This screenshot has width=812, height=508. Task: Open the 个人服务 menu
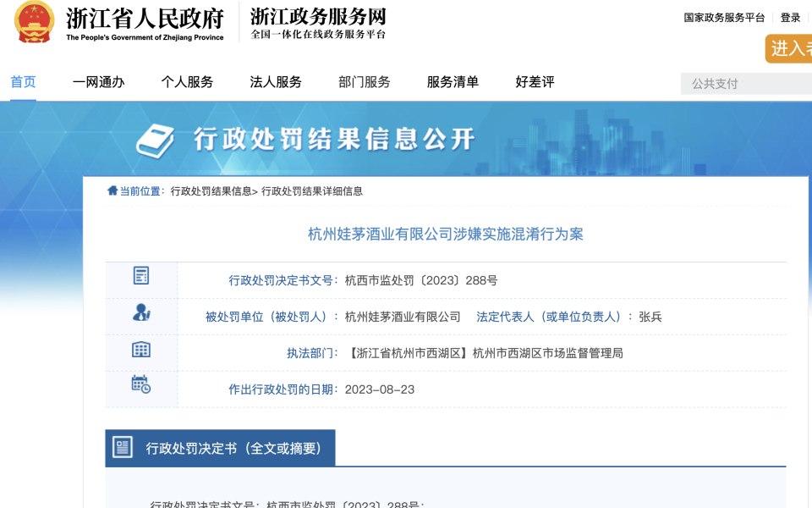click(187, 82)
